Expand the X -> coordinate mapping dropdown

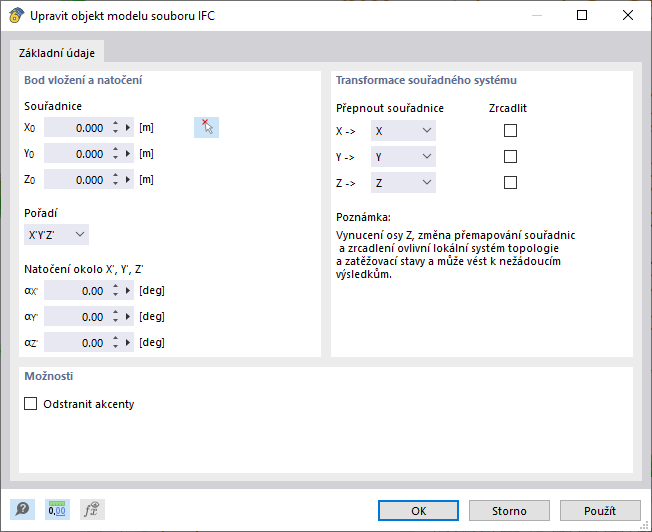(x=403, y=131)
